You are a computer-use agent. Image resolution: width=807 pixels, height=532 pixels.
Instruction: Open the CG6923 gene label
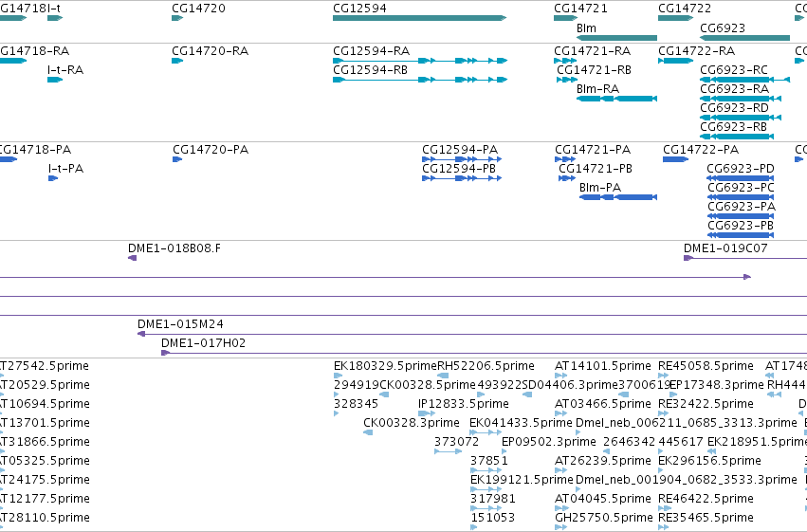pos(723,28)
